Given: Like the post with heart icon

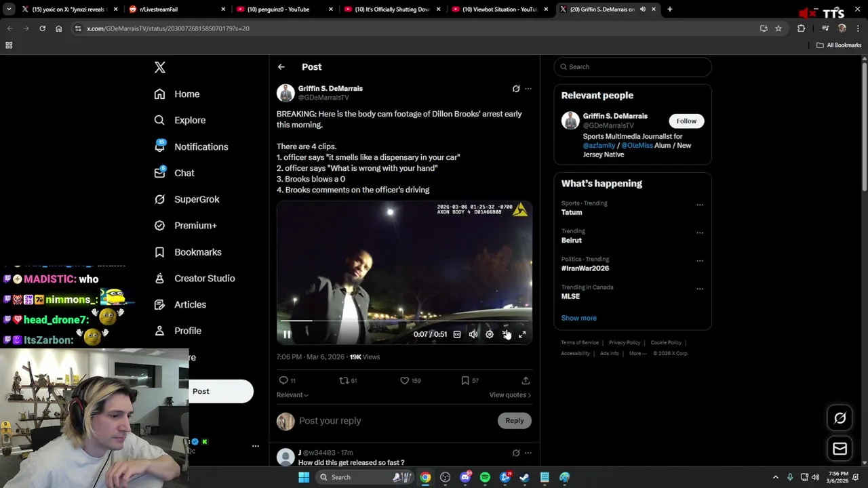Looking at the screenshot, I should coord(410,380).
